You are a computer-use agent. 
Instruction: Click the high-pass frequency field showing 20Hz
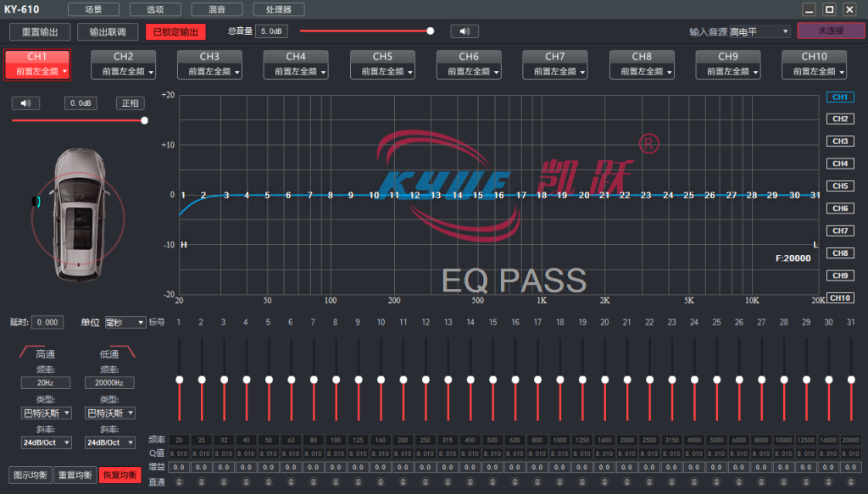(x=46, y=383)
